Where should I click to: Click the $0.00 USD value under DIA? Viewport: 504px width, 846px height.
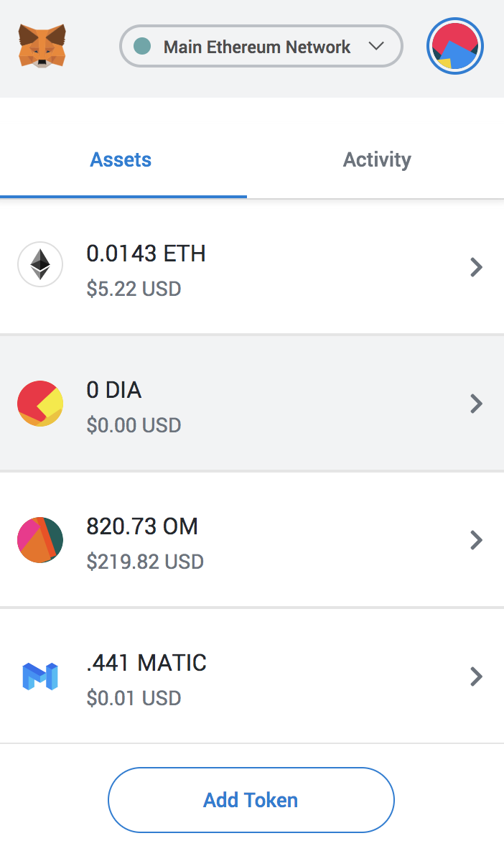[134, 425]
